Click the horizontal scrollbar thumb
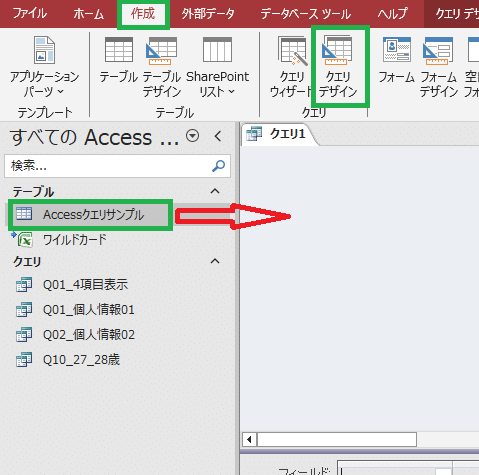479x475 pixels. 337,439
